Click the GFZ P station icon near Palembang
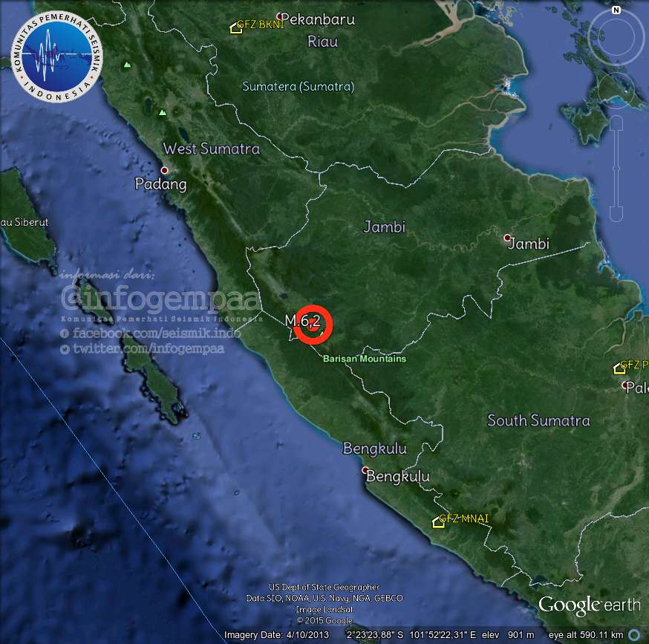Viewport: 649px width, 644px height. coord(619,368)
